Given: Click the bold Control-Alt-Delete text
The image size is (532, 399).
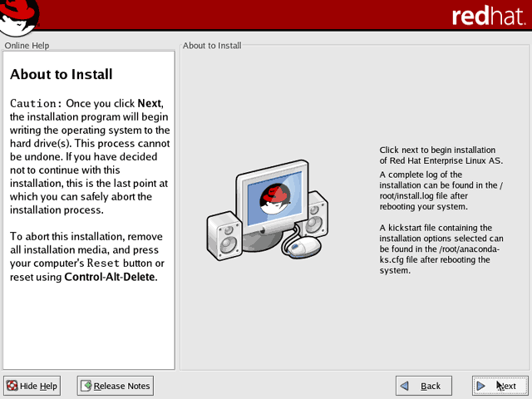Looking at the screenshot, I should (x=111, y=277).
